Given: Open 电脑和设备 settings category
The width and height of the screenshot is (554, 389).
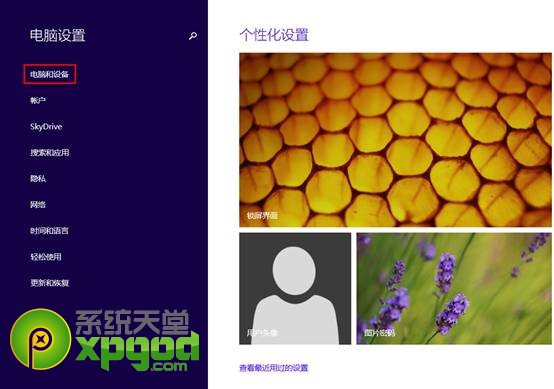Looking at the screenshot, I should (x=49, y=74).
